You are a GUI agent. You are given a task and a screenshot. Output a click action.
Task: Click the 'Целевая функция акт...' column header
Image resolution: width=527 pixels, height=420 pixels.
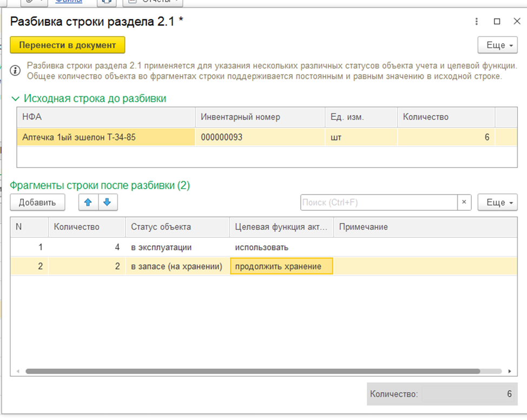[x=282, y=227]
